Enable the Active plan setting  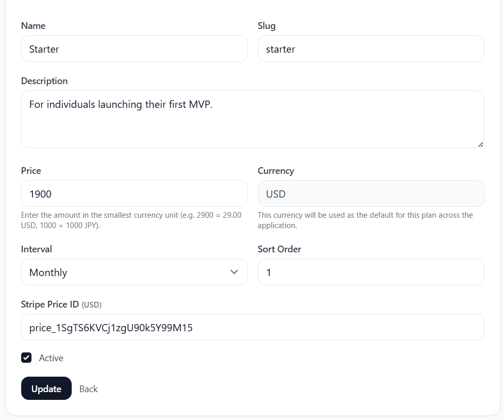coord(26,358)
